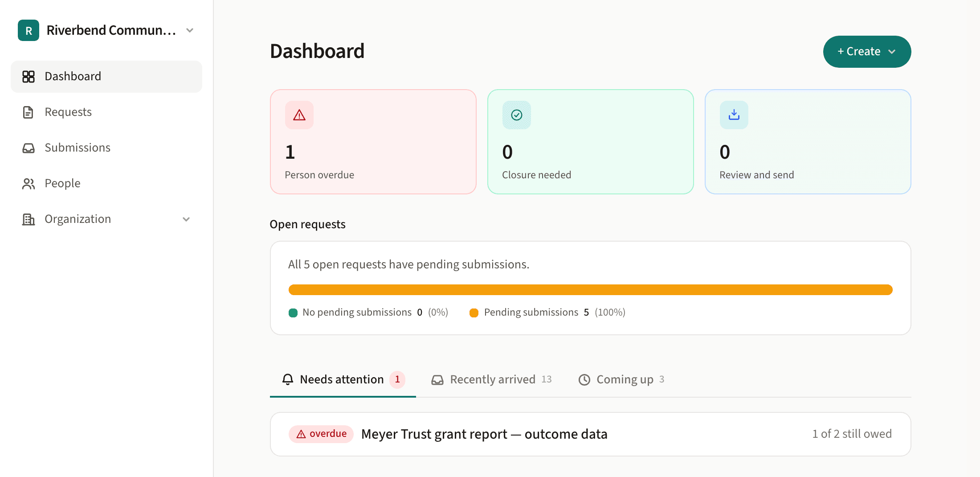The width and height of the screenshot is (980, 477).
Task: Click the Dashboard grid icon in sidebar
Action: [x=29, y=77]
